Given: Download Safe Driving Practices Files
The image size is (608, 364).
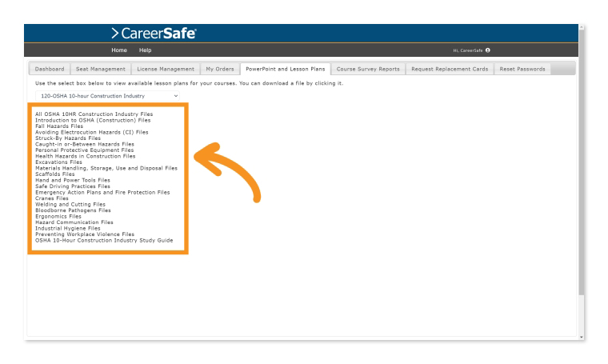Looking at the screenshot, I should [73, 186].
